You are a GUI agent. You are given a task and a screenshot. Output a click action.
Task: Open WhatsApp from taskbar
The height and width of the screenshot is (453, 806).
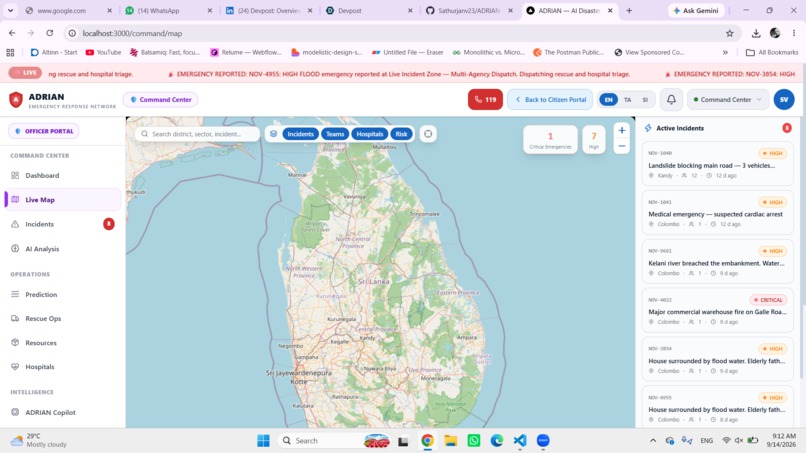tap(473, 441)
